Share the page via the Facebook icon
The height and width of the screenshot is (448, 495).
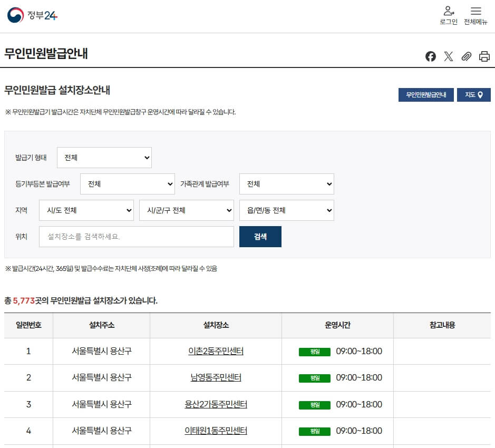[x=431, y=56]
